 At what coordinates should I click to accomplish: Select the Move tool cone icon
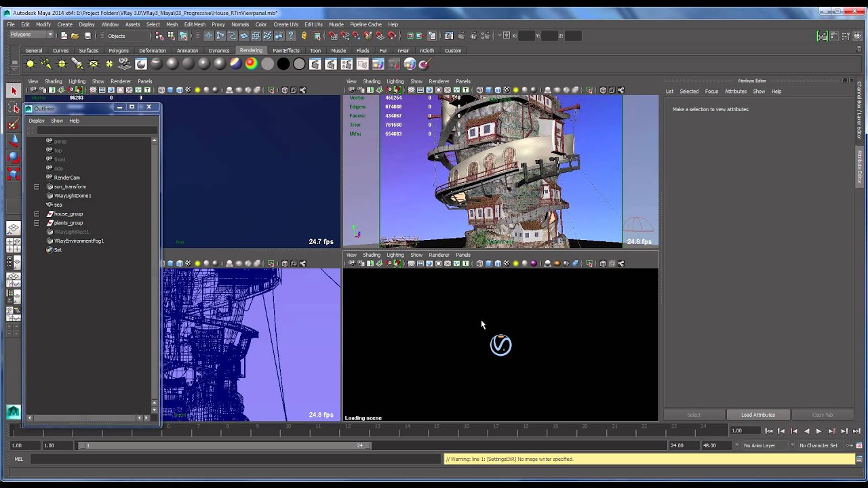pyautogui.click(x=14, y=140)
